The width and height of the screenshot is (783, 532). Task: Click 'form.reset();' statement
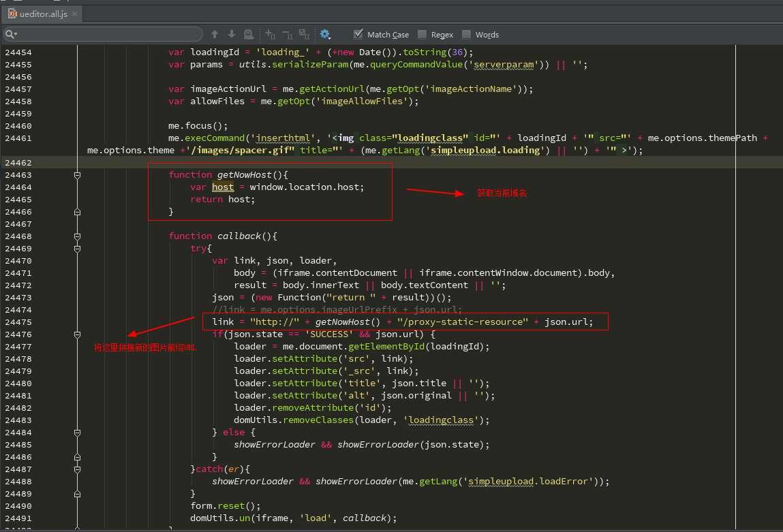tap(225, 506)
